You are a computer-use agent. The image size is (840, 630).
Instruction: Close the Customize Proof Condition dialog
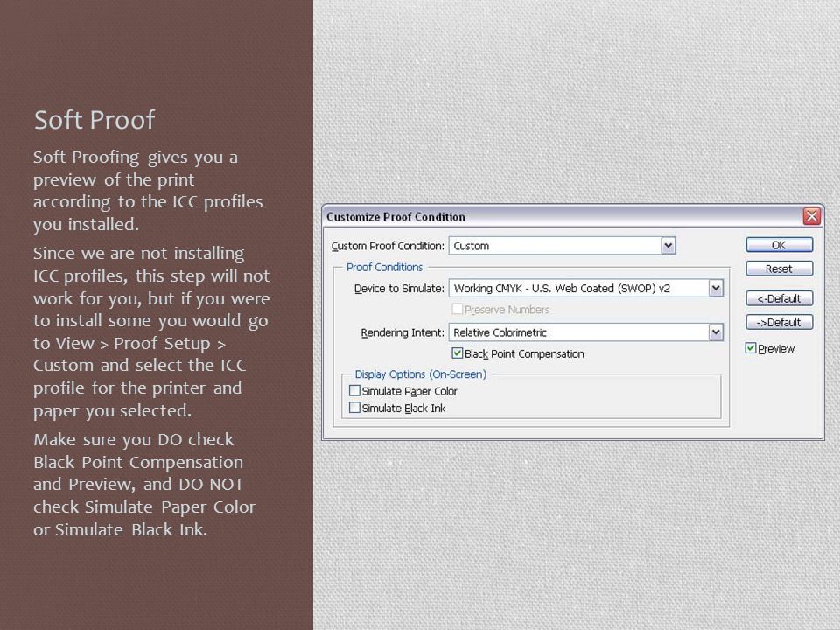pos(812,216)
